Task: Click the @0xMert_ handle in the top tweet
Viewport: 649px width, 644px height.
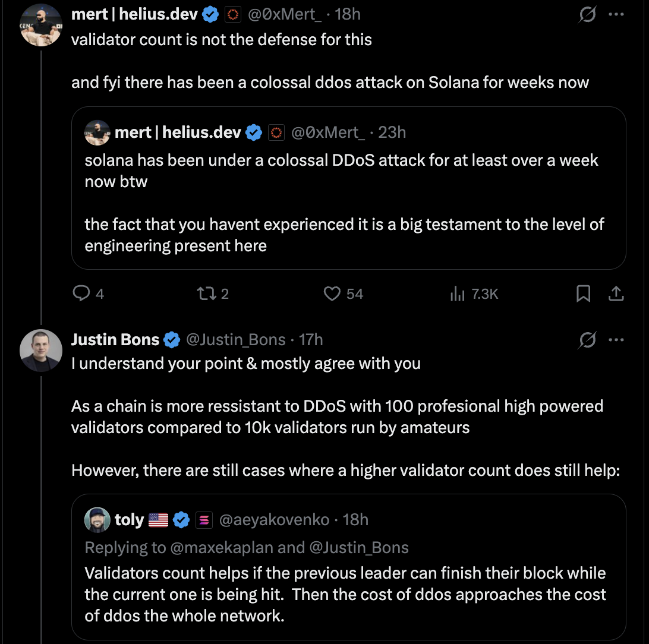Action: point(284,14)
